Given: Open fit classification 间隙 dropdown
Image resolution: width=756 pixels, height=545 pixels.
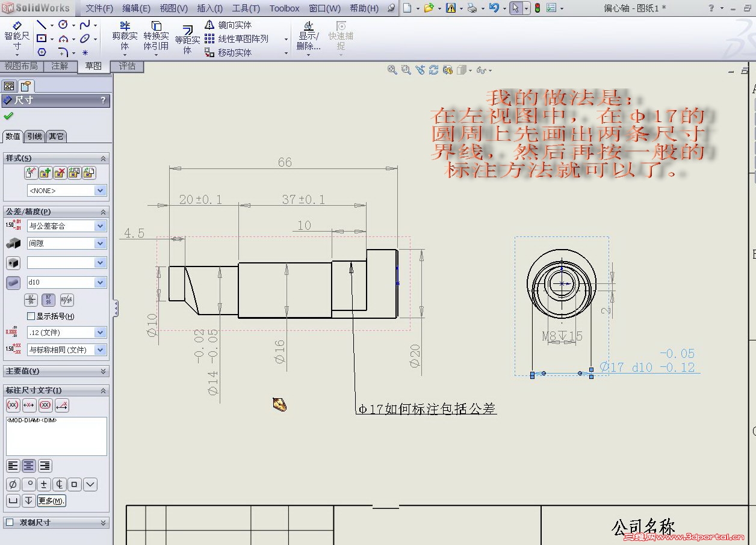Looking at the screenshot, I should pyautogui.click(x=101, y=244).
